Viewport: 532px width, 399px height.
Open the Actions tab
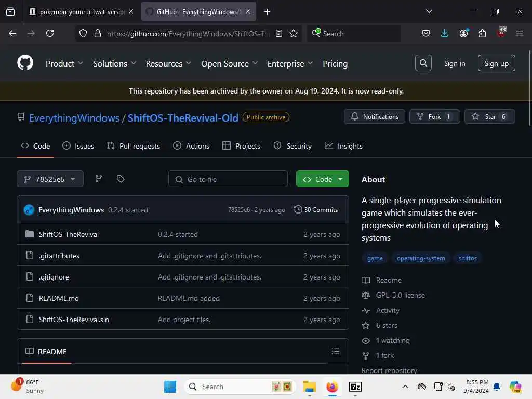click(x=191, y=146)
